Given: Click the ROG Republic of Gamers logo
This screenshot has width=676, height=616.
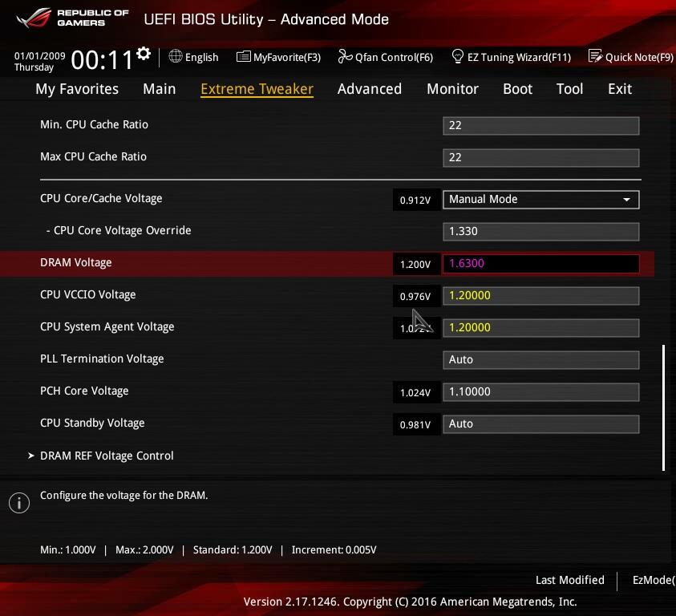Looking at the screenshot, I should (72, 18).
